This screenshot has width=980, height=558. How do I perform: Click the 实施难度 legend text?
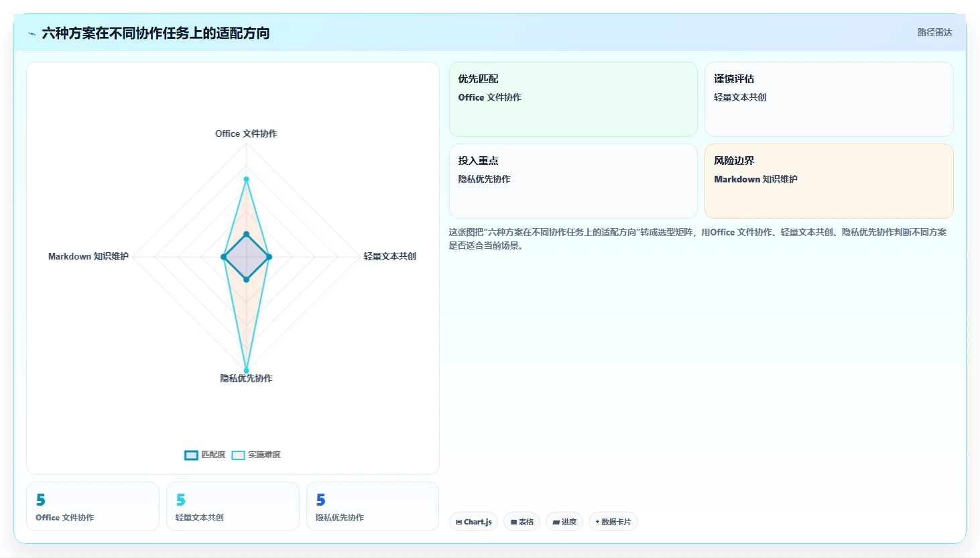tap(264, 455)
